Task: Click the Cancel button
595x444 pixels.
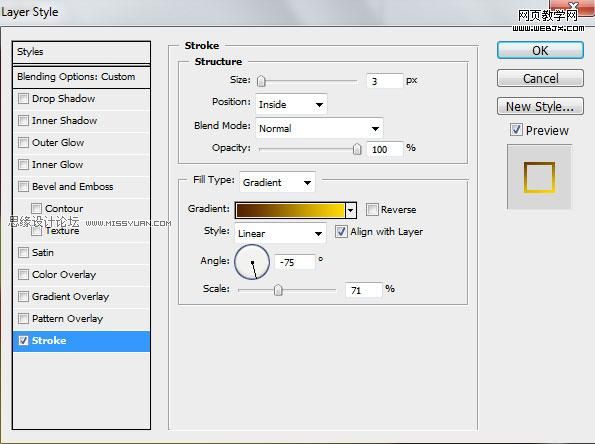Action: pyautogui.click(x=540, y=78)
